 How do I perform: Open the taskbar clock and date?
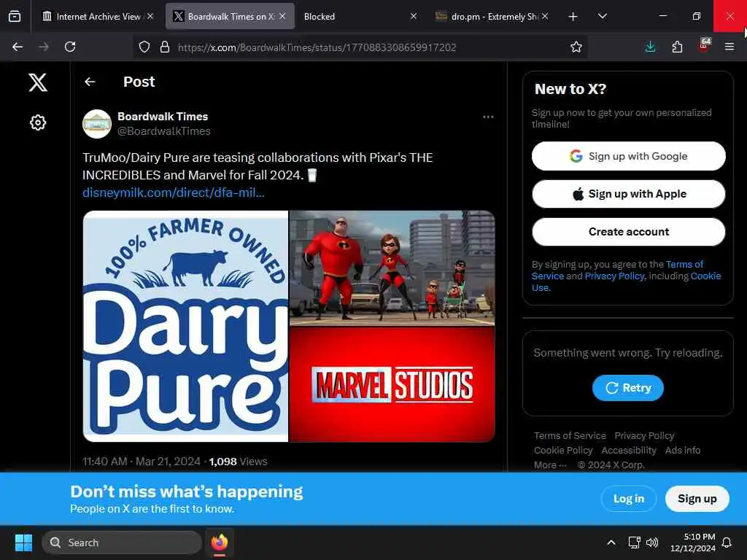[x=693, y=542]
